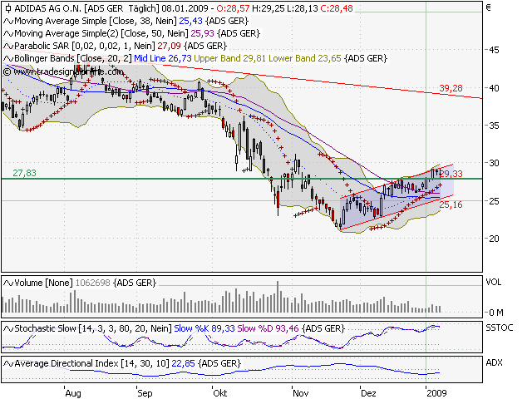Click the wave icon beside Volume [None]

point(8,283)
